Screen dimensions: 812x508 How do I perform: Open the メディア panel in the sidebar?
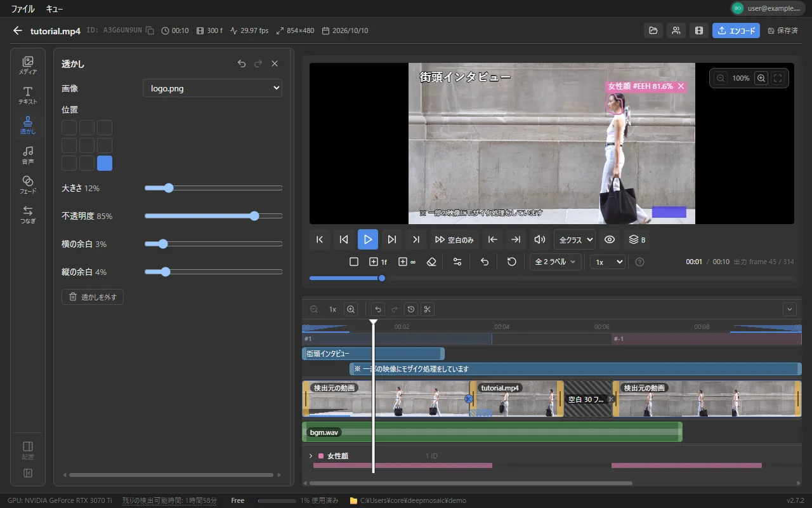click(28, 65)
